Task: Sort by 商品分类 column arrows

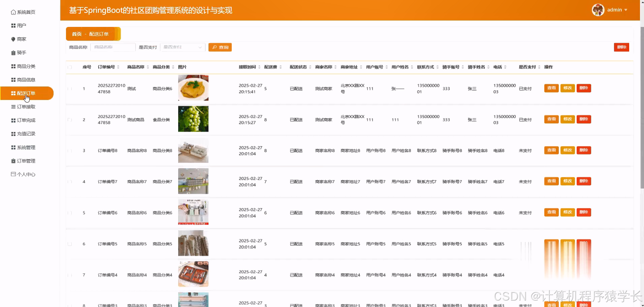Action: point(173,67)
